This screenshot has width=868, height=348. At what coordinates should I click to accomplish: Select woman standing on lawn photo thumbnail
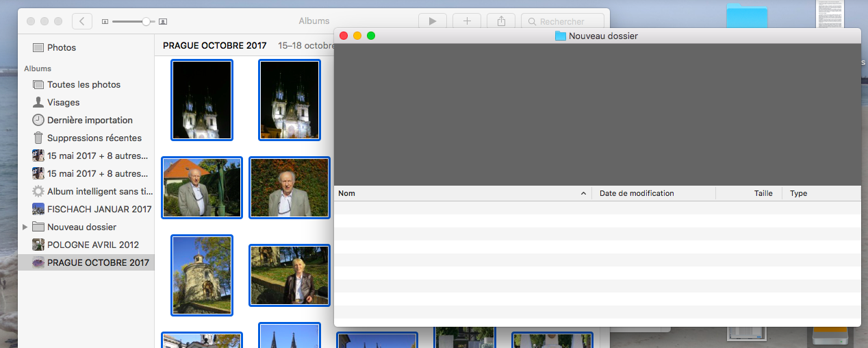(290, 275)
